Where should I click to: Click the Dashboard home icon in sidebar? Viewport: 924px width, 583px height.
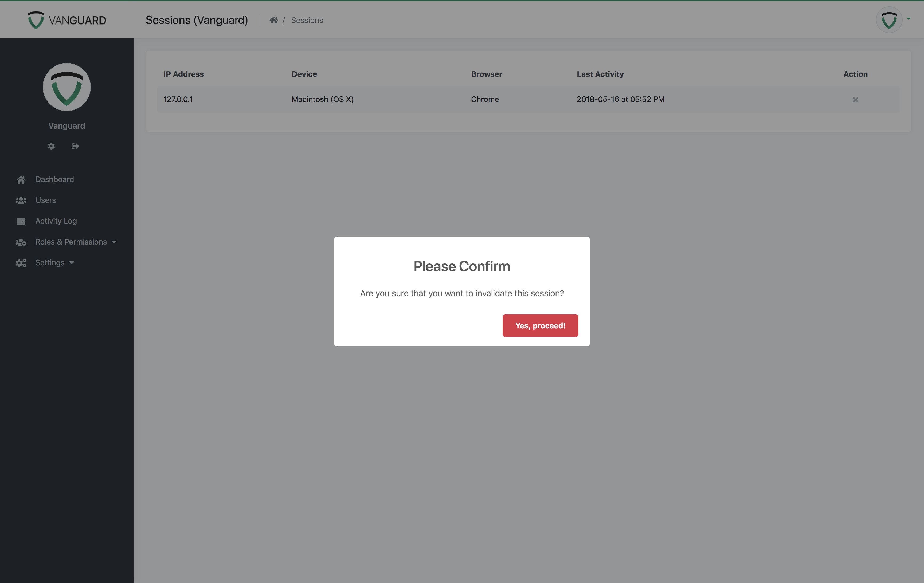[21, 179]
